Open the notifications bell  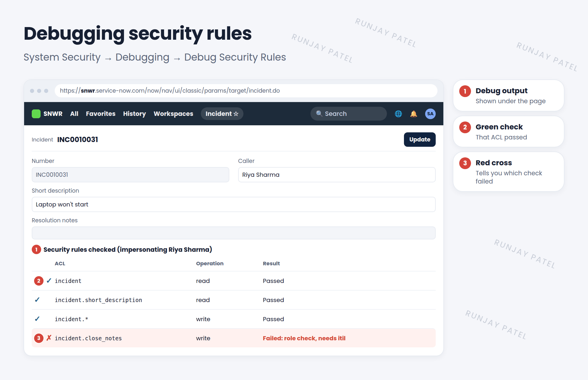point(414,114)
